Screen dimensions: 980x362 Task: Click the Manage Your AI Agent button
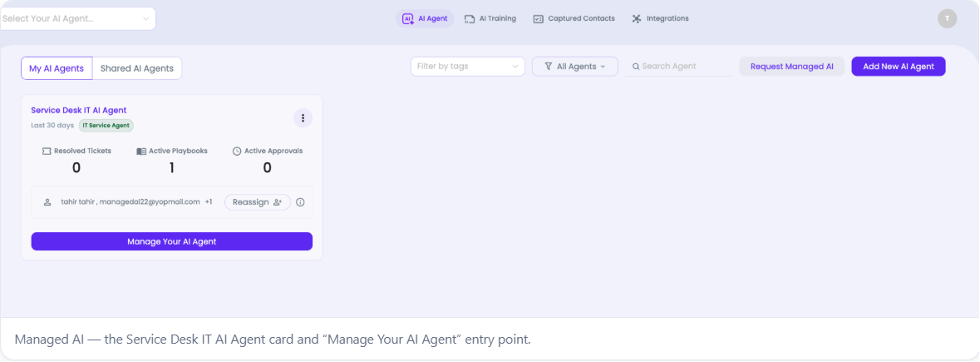(172, 241)
